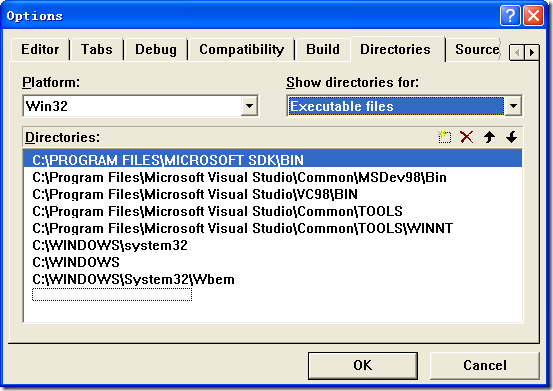
Task: Click the New directory icon
Action: [x=444, y=137]
